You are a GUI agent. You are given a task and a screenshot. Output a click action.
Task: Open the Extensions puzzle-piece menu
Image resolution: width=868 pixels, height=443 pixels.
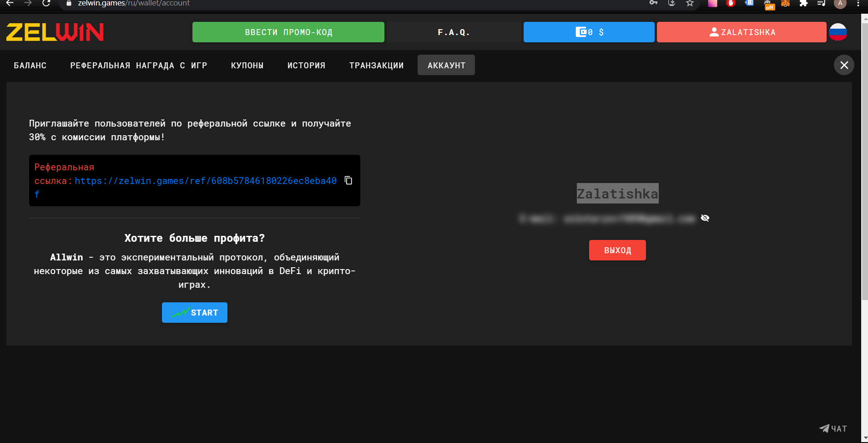(803, 3)
